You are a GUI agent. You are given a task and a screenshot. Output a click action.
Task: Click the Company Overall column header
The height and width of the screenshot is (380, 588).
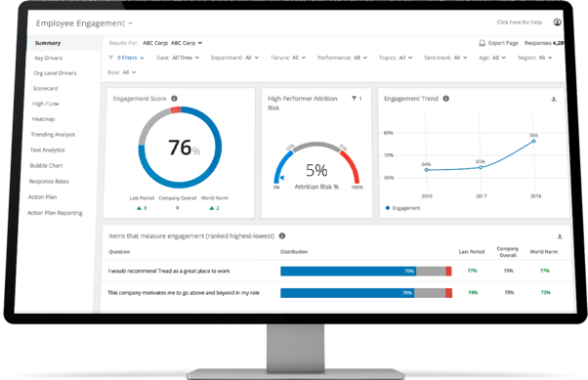(508, 252)
